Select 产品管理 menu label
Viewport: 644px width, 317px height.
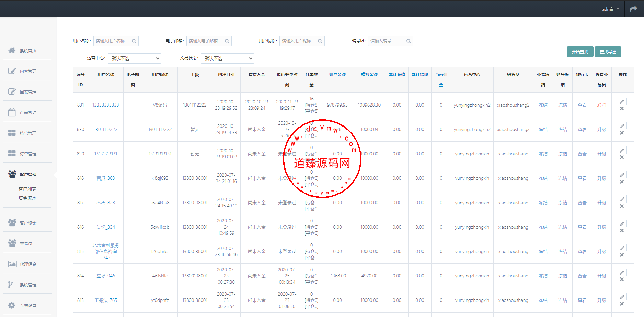point(28,113)
